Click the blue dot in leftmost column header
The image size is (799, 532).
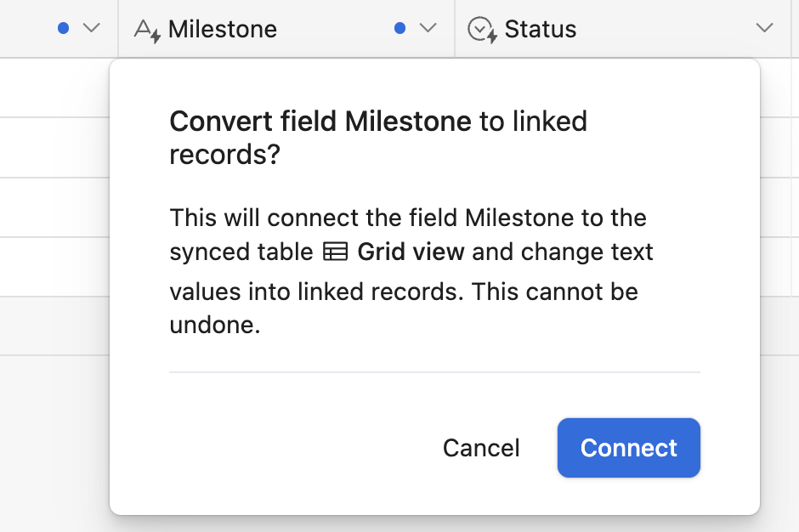(x=63, y=28)
